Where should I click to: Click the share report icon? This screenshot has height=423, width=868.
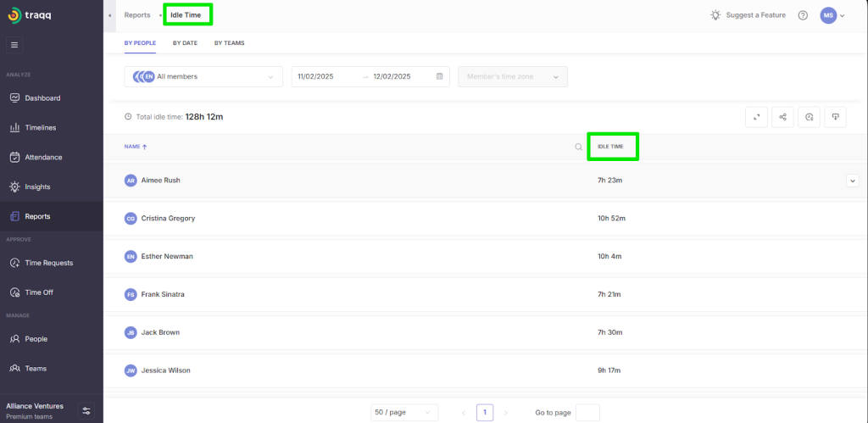(x=782, y=117)
